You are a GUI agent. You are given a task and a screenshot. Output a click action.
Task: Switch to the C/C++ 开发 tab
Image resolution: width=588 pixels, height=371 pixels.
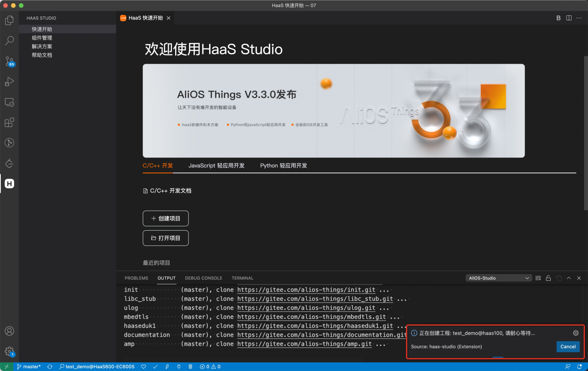(158, 165)
